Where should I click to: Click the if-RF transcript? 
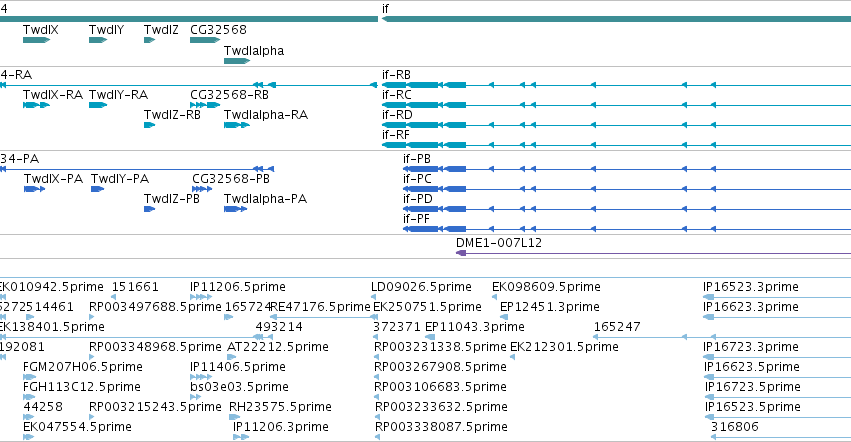coord(616,145)
